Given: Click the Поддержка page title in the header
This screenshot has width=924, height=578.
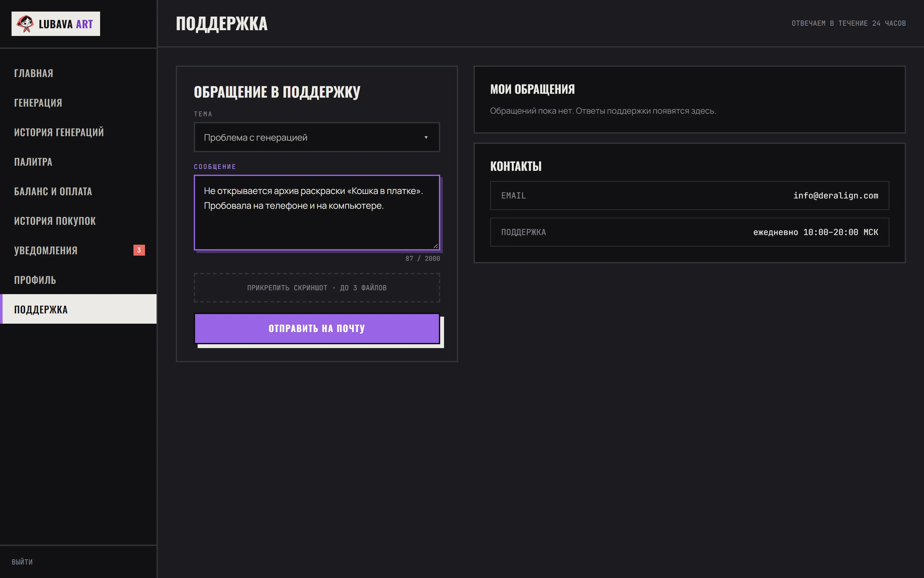Looking at the screenshot, I should coord(221,23).
